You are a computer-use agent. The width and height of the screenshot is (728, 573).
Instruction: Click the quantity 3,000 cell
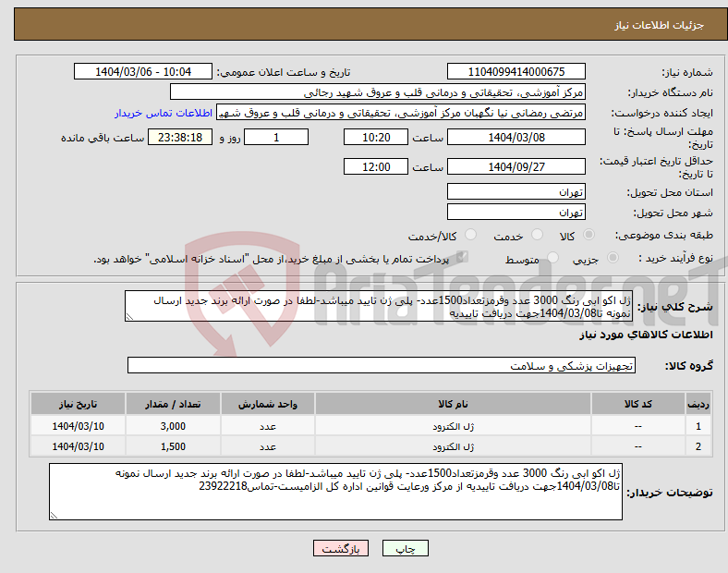[173, 426]
